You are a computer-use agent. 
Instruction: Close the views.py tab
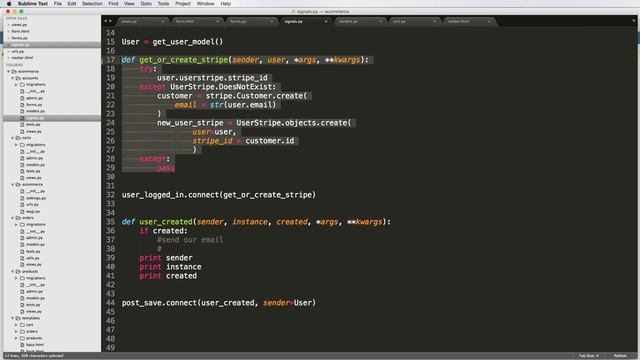(x=162, y=21)
